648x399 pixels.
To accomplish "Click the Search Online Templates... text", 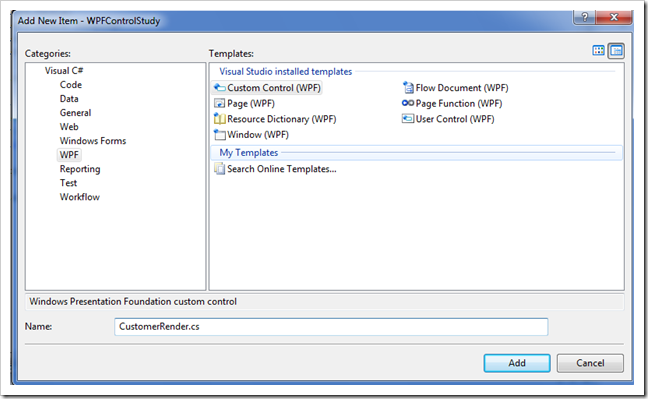I will [282, 169].
